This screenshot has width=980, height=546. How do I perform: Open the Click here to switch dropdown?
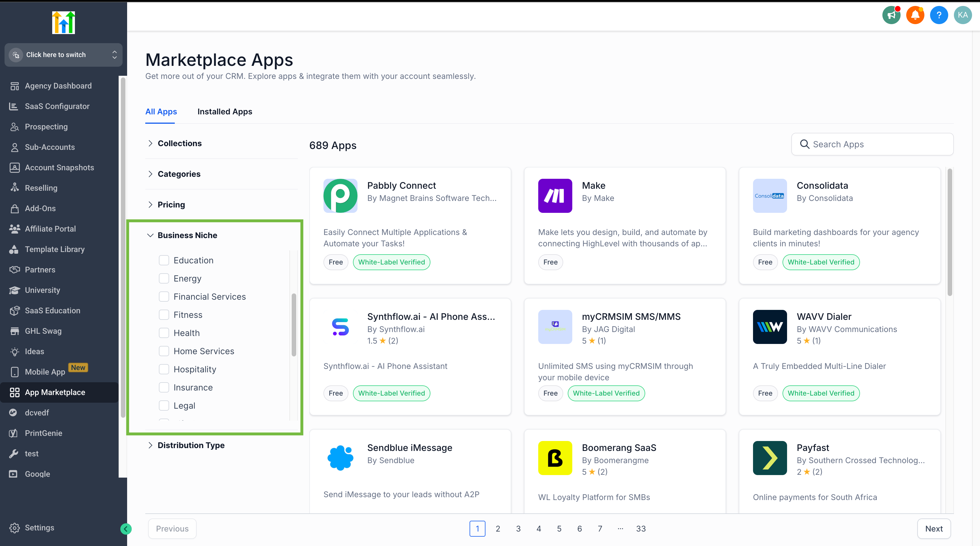point(64,55)
